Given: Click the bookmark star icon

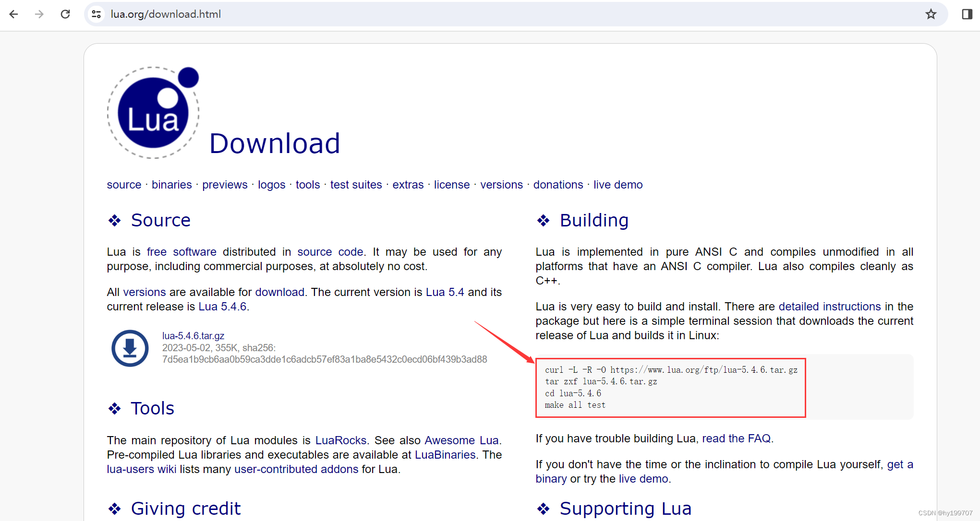Looking at the screenshot, I should coord(931,14).
